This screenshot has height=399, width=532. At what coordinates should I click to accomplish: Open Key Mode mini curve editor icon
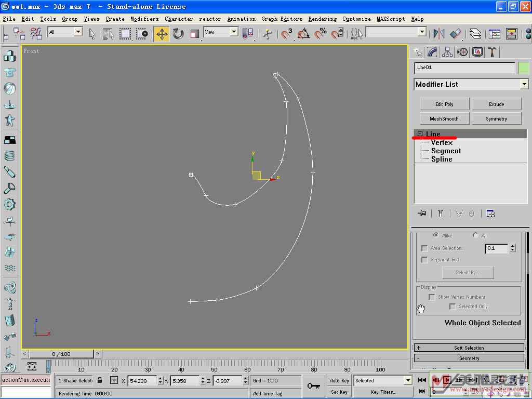coord(32,366)
